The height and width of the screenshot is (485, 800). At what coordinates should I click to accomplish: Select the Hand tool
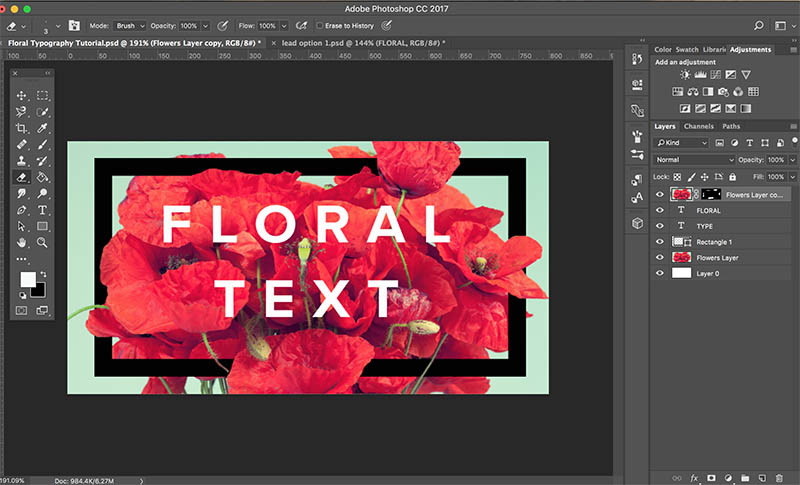(21, 242)
